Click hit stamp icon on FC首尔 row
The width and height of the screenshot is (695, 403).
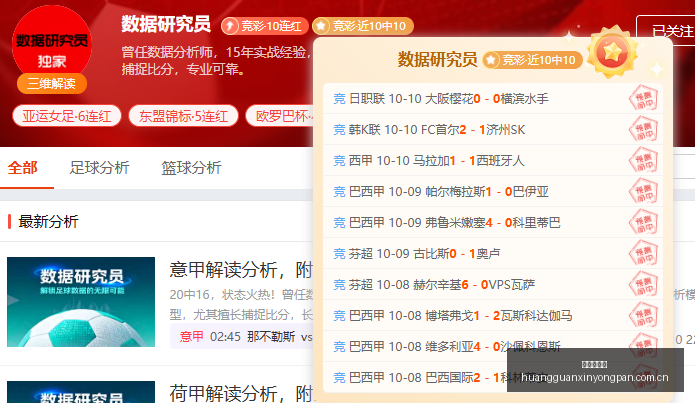click(x=643, y=129)
